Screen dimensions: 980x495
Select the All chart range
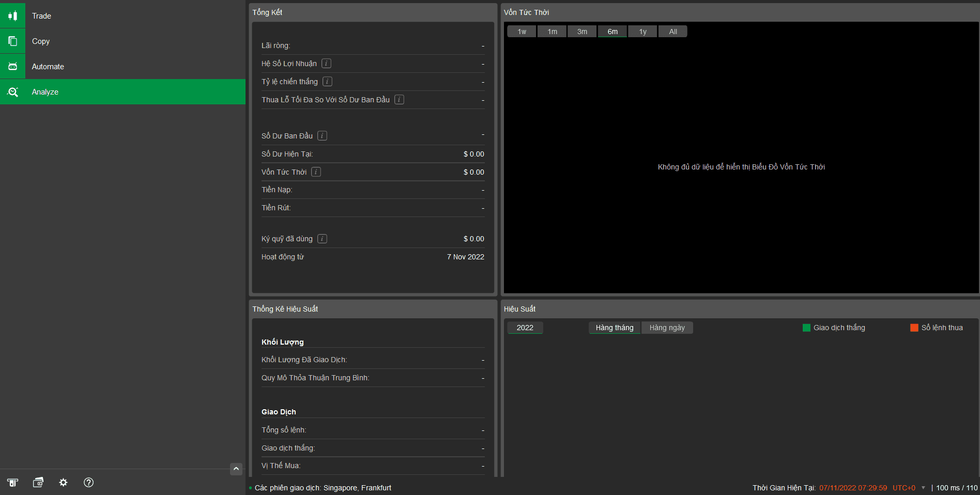pos(673,32)
